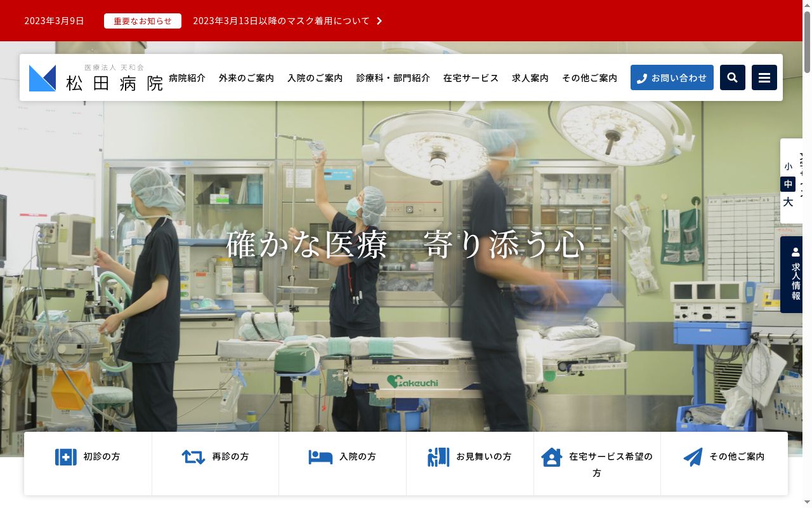This screenshot has height=508, width=812.
Task: Open the hamburger menu icon
Action: click(764, 77)
